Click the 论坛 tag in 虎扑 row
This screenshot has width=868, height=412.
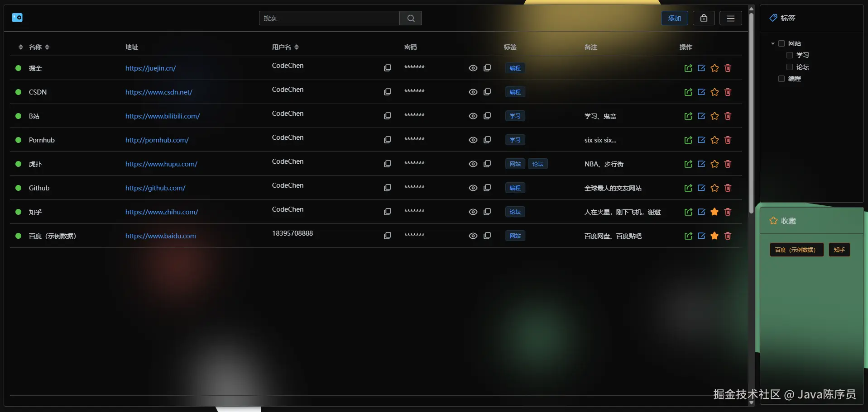coord(538,164)
